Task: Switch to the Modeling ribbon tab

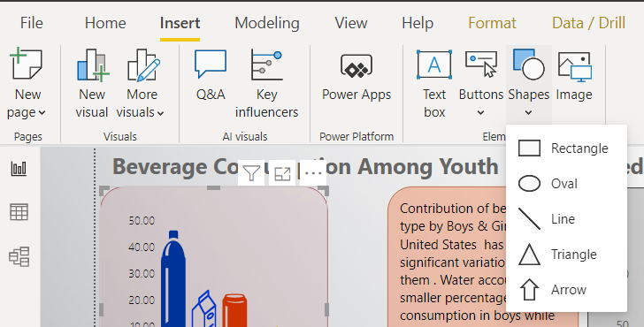Action: (x=267, y=23)
